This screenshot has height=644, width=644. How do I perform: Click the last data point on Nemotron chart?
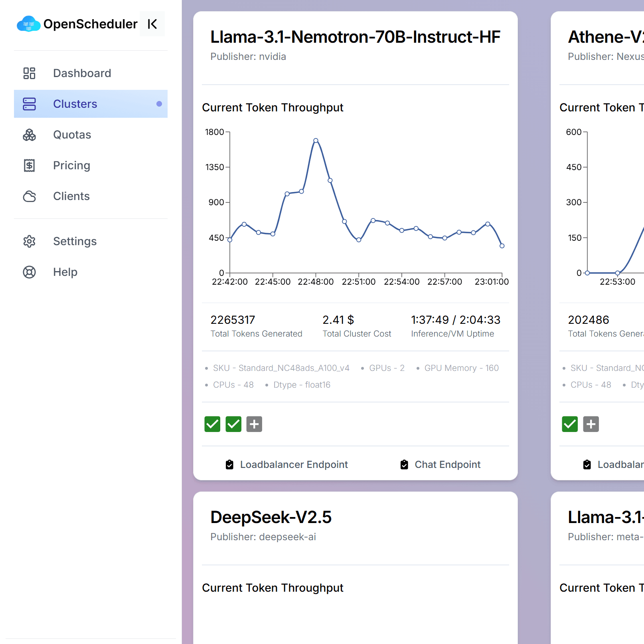tap(502, 246)
